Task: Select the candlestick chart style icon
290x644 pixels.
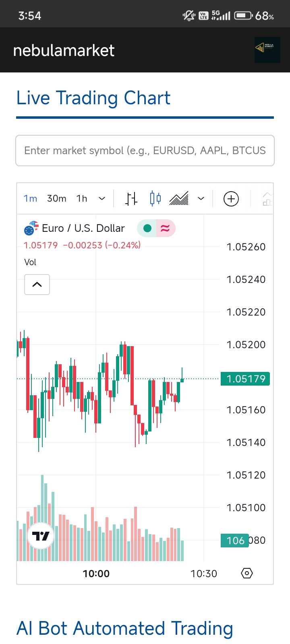Action: pyautogui.click(x=155, y=199)
